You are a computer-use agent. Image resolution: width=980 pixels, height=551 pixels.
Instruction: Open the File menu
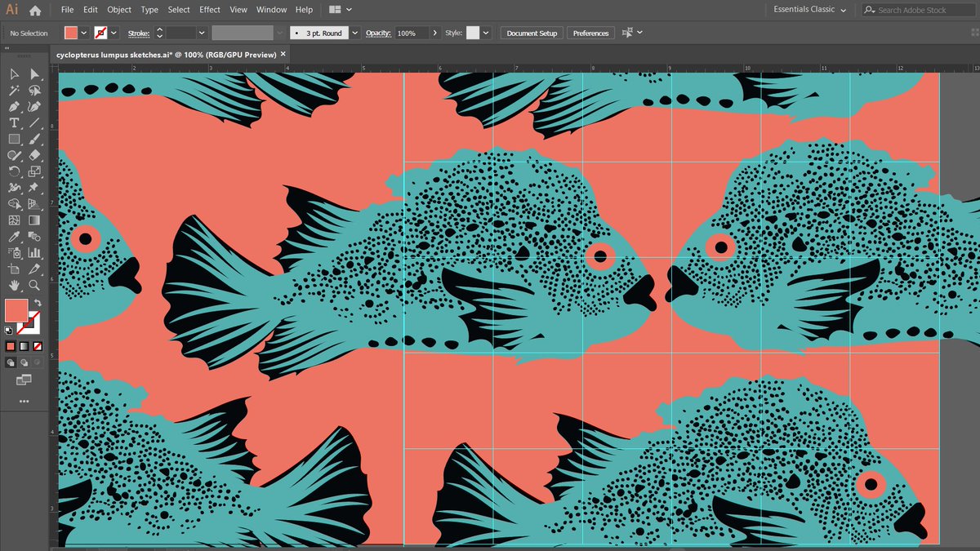click(68, 10)
